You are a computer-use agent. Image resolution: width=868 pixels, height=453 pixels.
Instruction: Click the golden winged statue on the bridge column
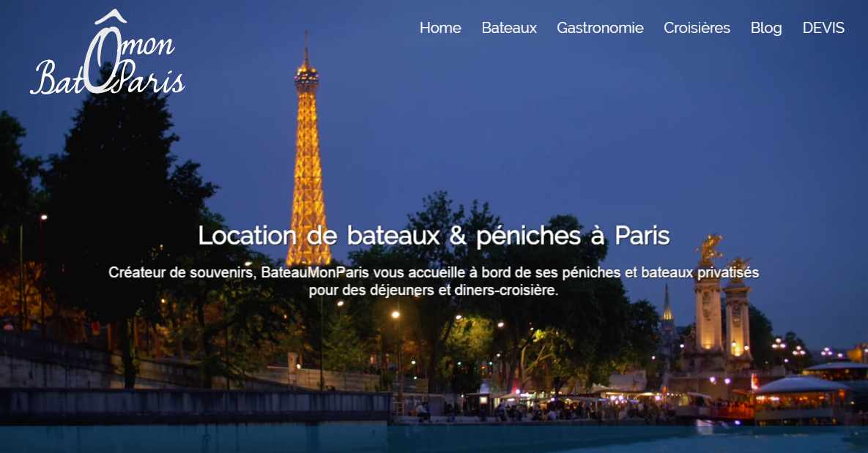point(710,250)
